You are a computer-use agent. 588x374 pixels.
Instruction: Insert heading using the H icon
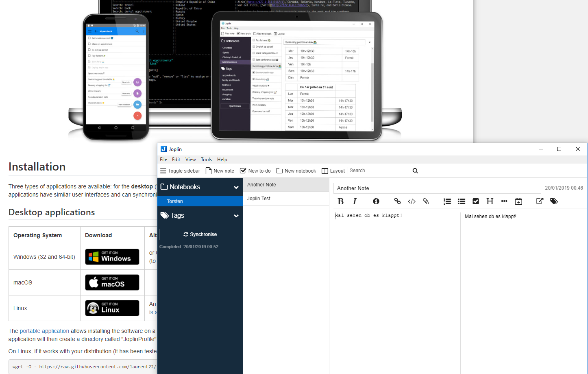[x=490, y=201]
